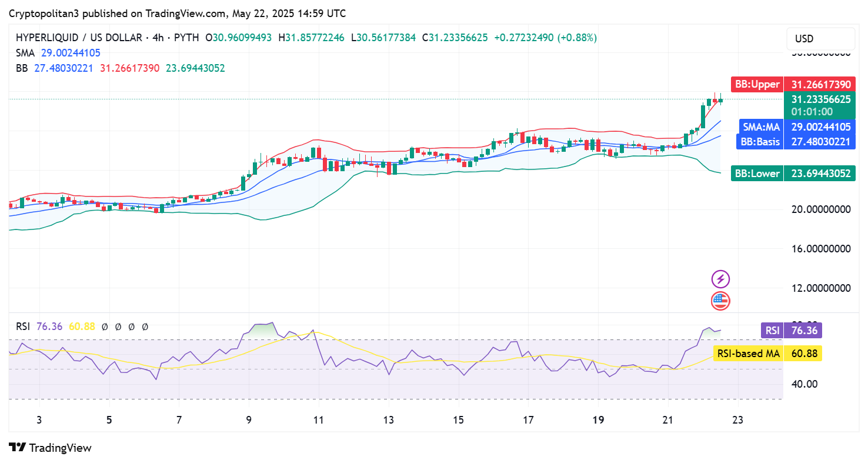Screen dimensions: 868x463
Task: Click the high value H31.85772246
Action: click(x=311, y=38)
